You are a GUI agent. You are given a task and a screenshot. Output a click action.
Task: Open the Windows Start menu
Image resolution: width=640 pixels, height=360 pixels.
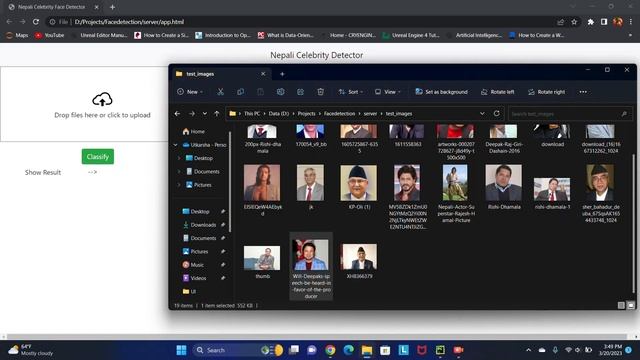(x=181, y=350)
